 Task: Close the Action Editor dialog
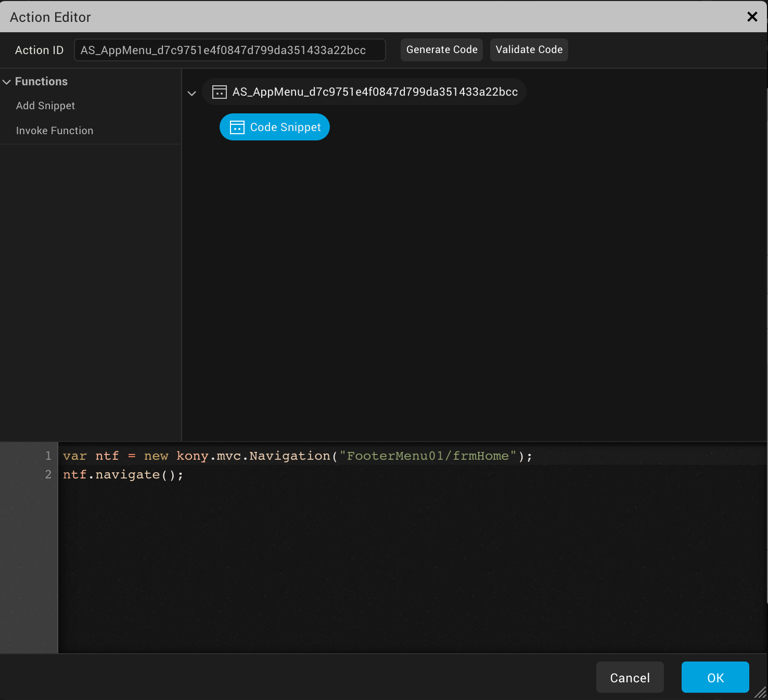point(752,17)
